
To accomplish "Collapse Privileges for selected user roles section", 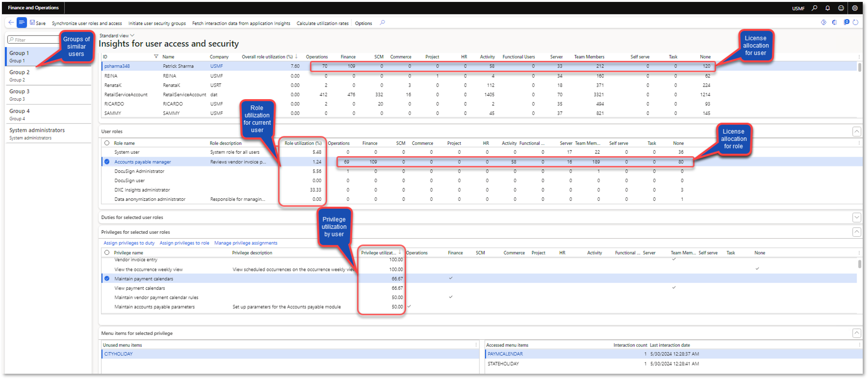I will point(857,232).
